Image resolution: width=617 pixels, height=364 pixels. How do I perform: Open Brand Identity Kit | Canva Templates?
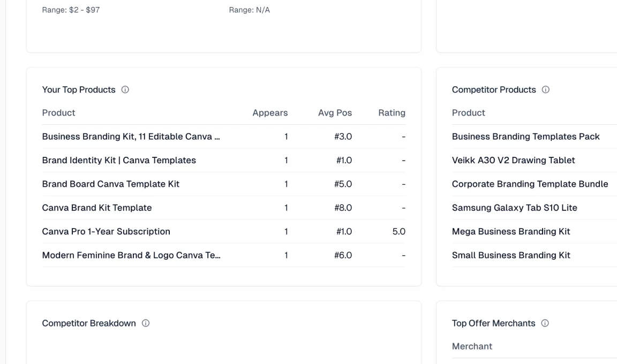click(x=118, y=160)
